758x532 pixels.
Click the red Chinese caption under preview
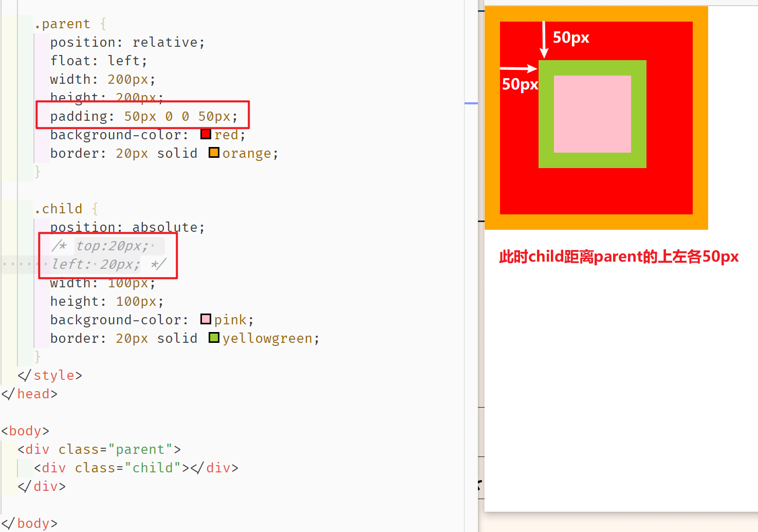[619, 256]
